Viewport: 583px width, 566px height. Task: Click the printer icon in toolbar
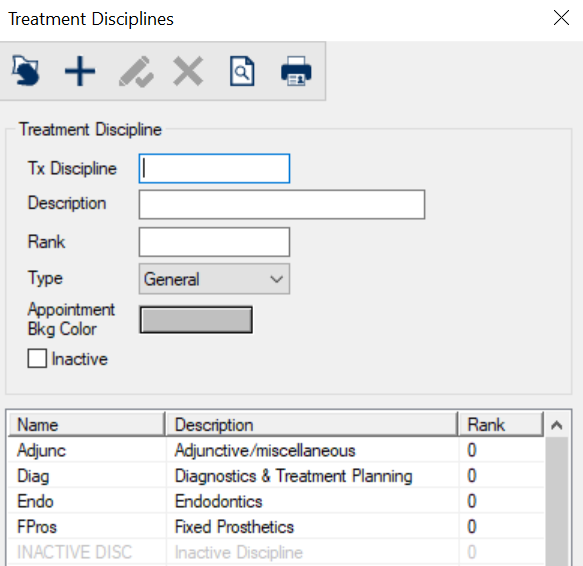click(296, 71)
